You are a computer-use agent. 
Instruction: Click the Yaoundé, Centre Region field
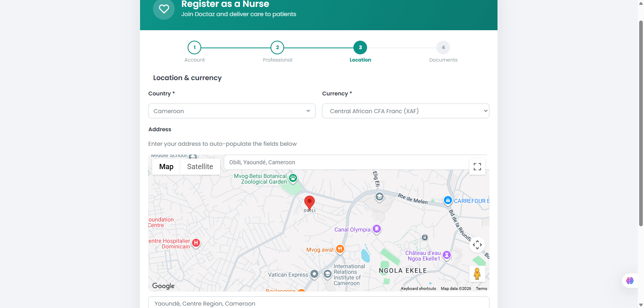pos(319,303)
